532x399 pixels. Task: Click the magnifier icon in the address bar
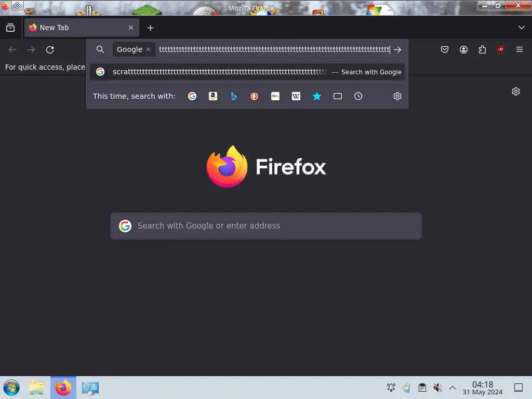coord(100,49)
